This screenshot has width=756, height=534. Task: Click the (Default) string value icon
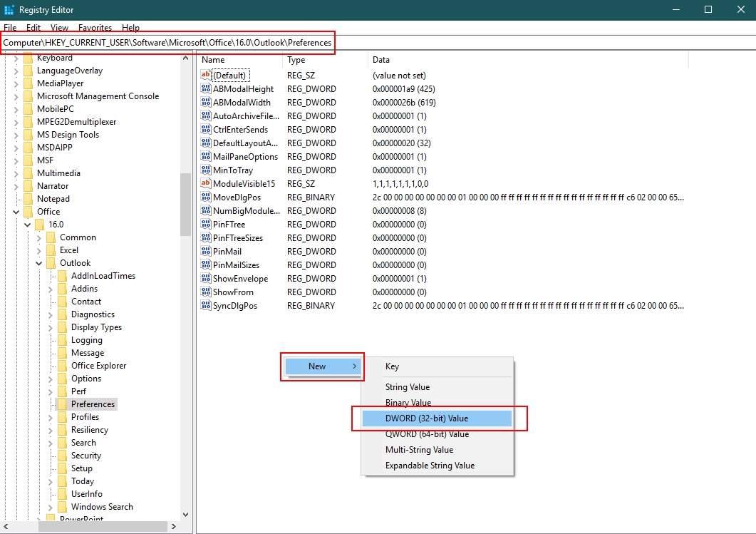coord(206,76)
